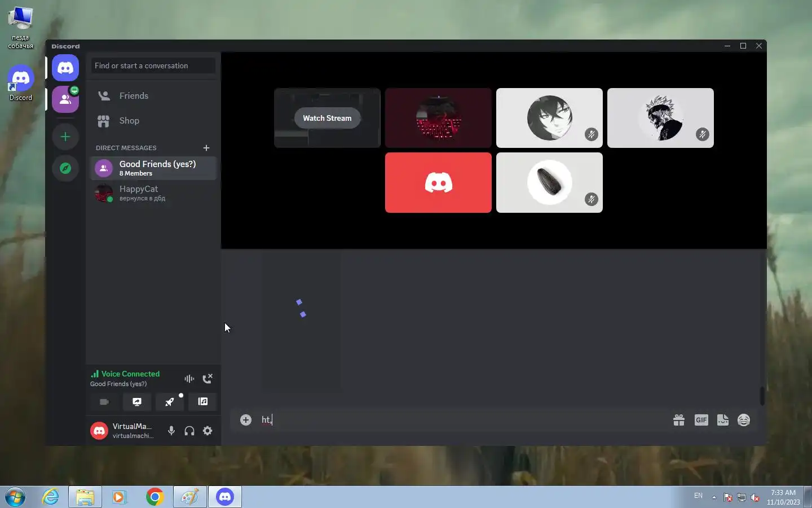Screen dimensions: 812x508
Task: Open Google Chrome from taskbar
Action: (155, 497)
